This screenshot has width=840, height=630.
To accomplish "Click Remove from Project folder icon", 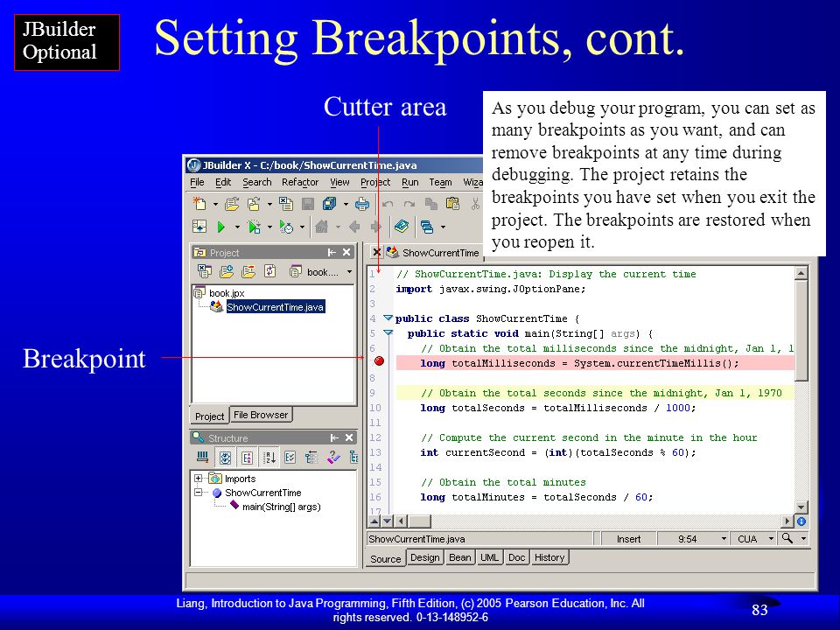I will [248, 271].
